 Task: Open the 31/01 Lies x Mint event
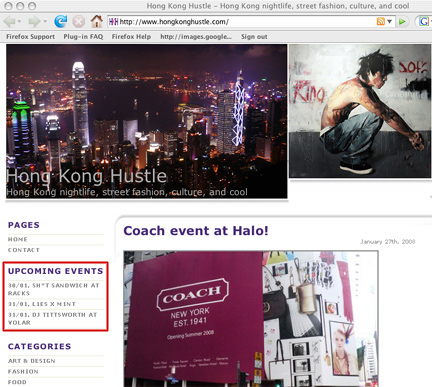(x=42, y=304)
